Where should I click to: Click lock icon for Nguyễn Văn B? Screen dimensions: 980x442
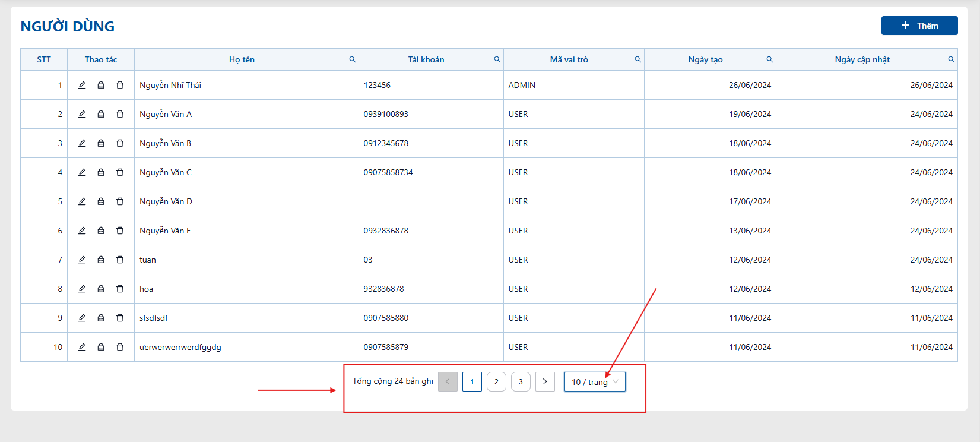tap(101, 143)
